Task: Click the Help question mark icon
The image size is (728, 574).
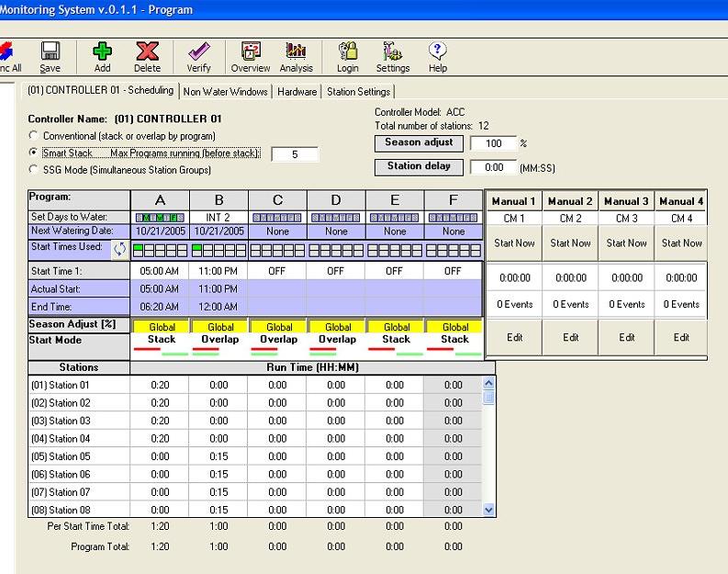Action: tap(437, 51)
